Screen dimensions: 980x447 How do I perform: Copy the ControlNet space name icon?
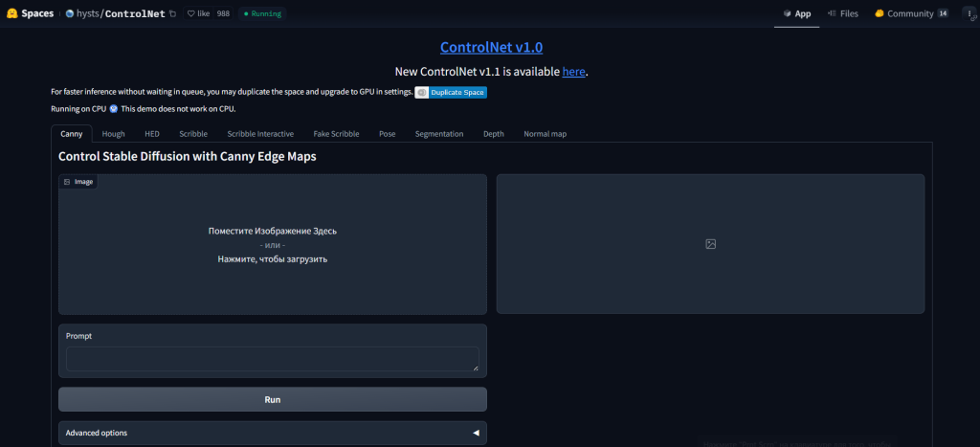point(172,14)
